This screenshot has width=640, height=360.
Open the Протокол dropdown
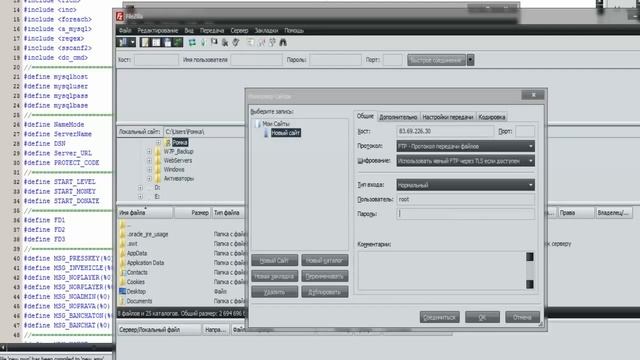[465, 146]
